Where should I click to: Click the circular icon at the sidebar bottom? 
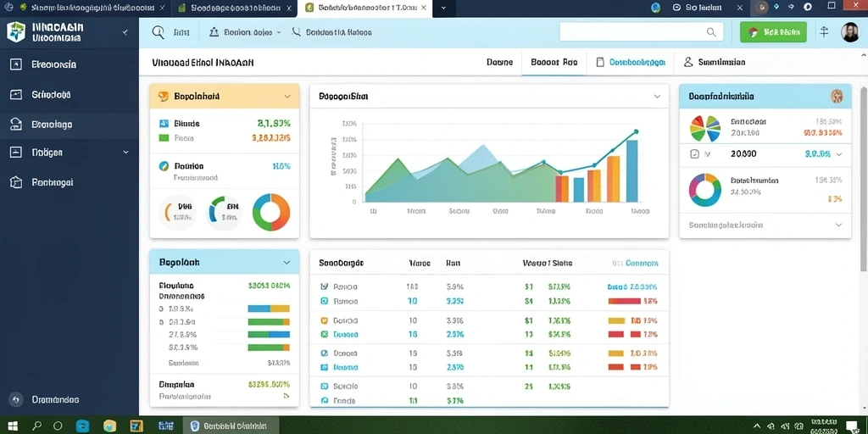pos(15,399)
